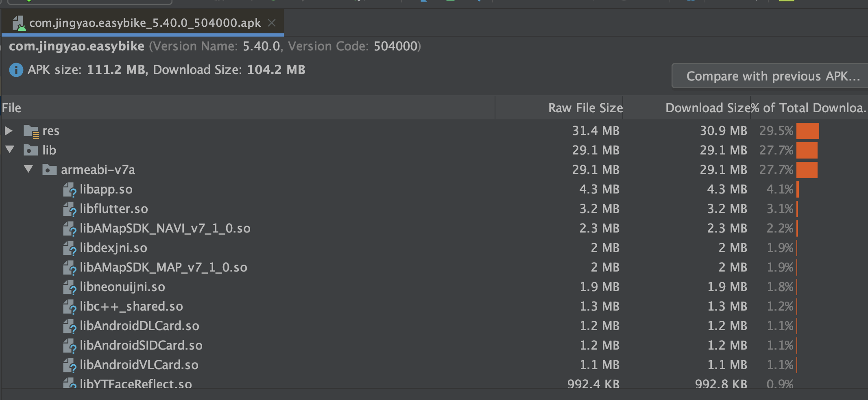Collapse the armeabi-v7a folder
The image size is (868, 400).
point(28,169)
